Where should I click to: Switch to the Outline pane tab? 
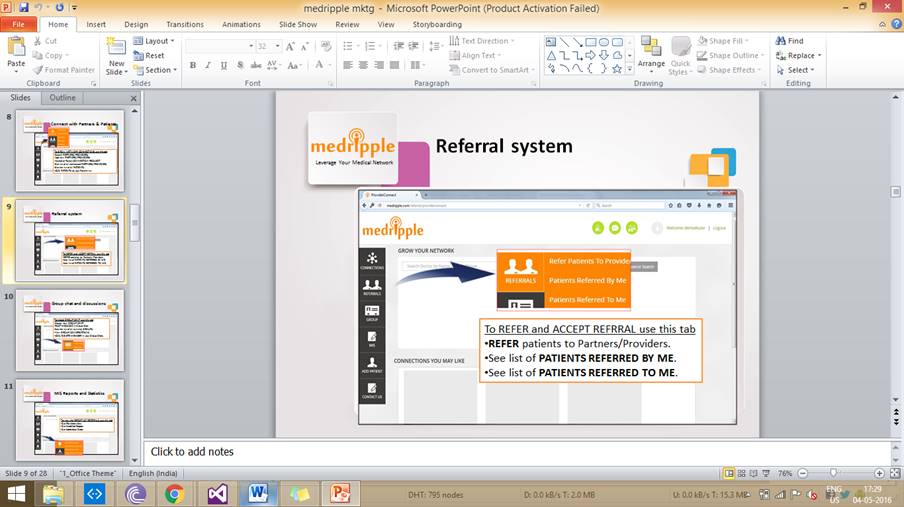pyautogui.click(x=62, y=98)
